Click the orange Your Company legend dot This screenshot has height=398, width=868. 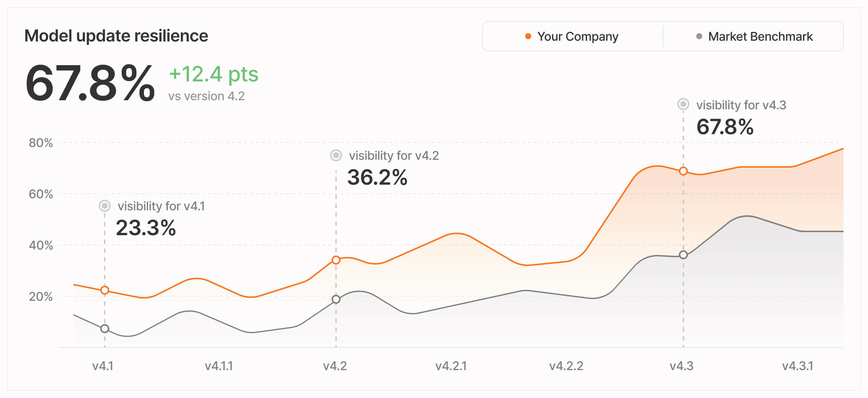coord(528,37)
